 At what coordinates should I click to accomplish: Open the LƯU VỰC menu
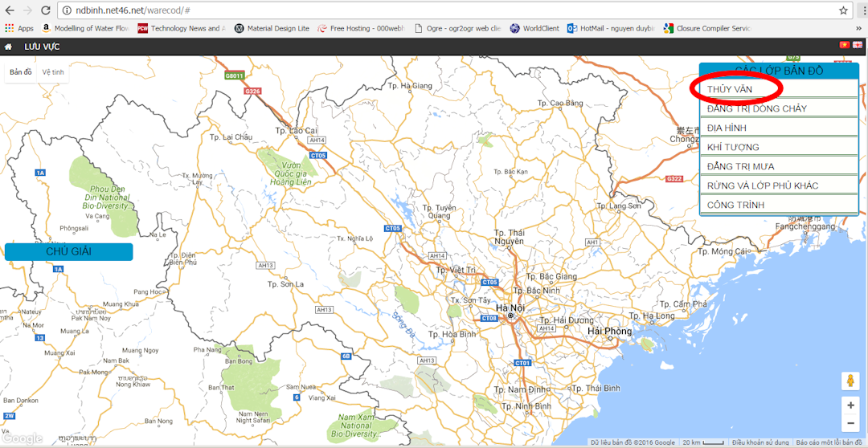[x=42, y=47]
